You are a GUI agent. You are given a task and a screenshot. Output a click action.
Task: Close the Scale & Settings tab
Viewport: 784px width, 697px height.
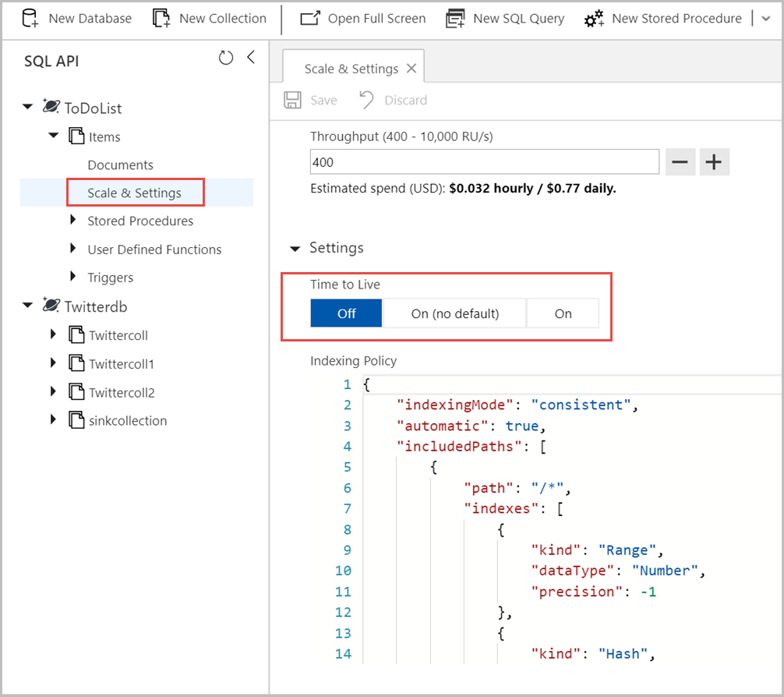coord(411,69)
